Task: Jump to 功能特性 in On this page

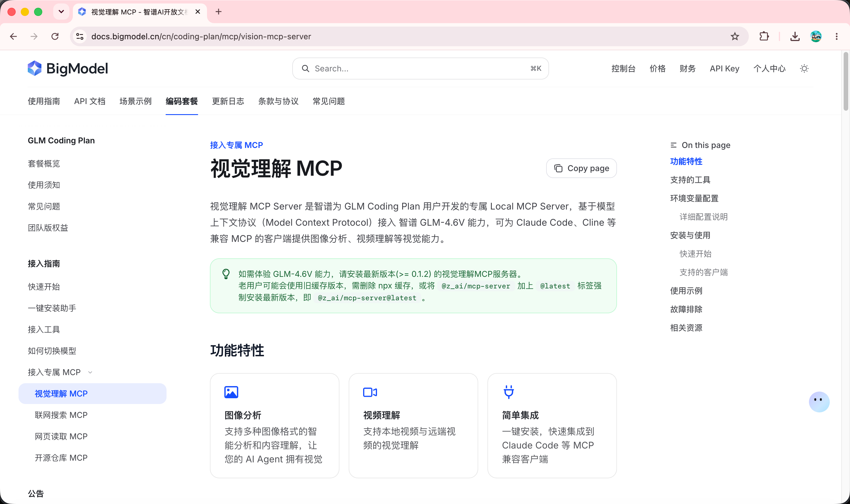Action: tap(686, 162)
